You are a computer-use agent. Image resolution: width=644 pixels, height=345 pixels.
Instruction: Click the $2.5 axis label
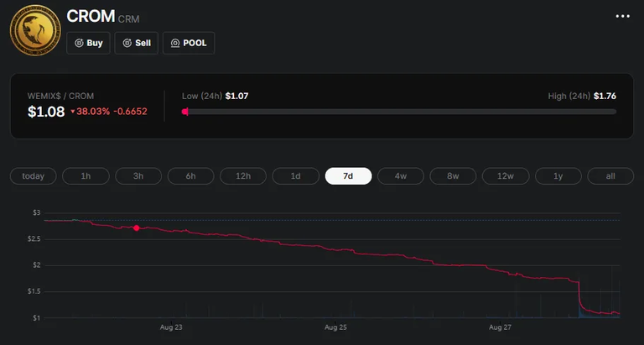[34, 239]
